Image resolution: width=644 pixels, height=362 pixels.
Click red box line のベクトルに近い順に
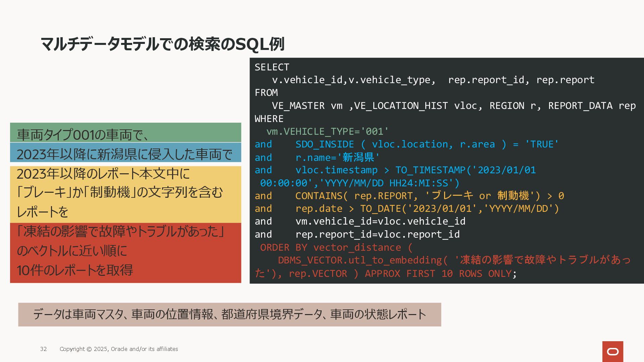pos(72,251)
